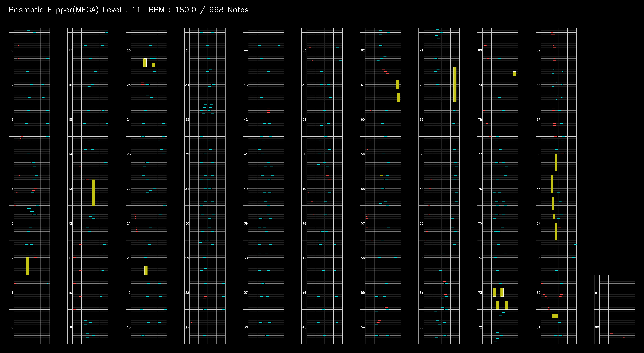Click measure number 35 label
This screenshot has height=353, width=644.
[187, 50]
